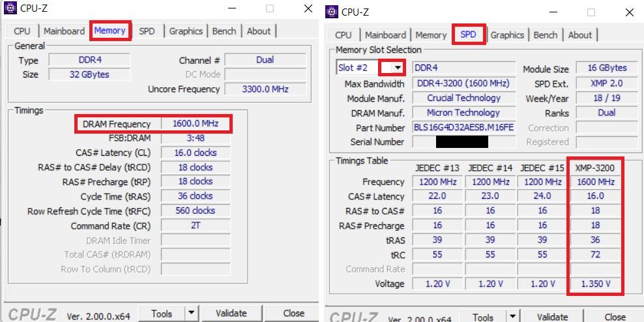Click the Part Number BLS16G4D32AESB.M16FE field

tap(463, 127)
